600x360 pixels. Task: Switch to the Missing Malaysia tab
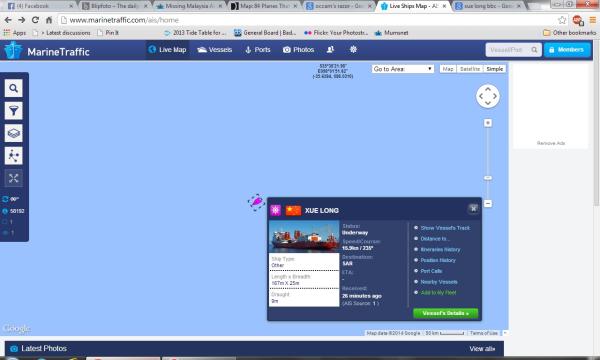pyautogui.click(x=189, y=6)
